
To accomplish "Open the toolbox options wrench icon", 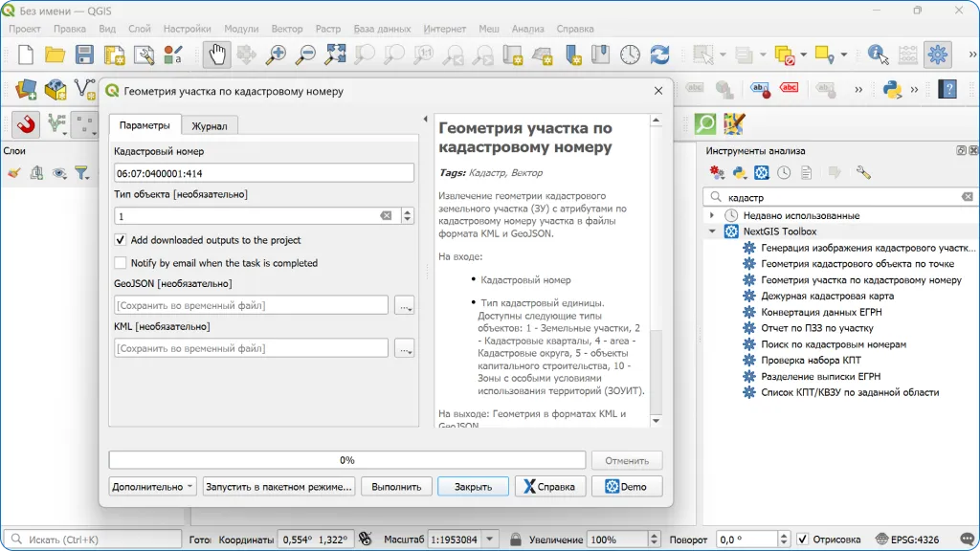I will [863, 173].
